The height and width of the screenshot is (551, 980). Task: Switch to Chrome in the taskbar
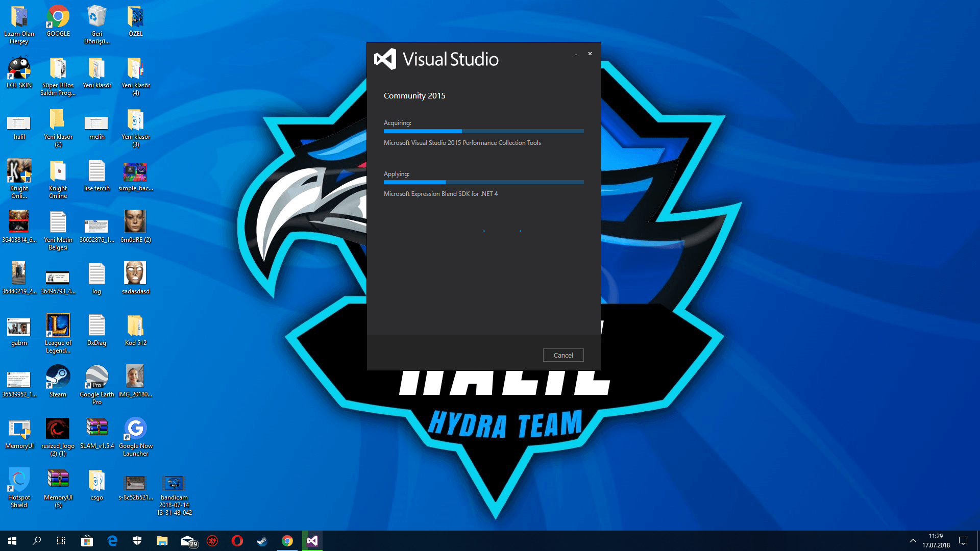[287, 541]
